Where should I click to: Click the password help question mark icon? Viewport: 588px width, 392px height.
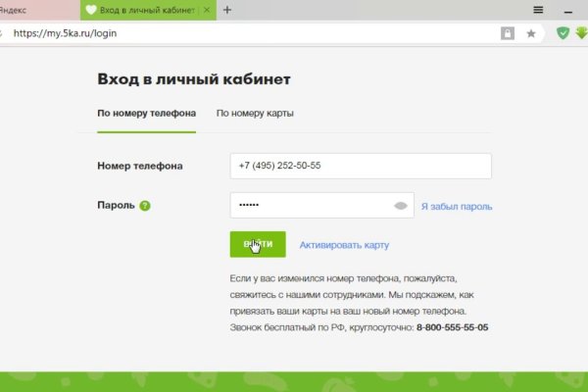(145, 206)
